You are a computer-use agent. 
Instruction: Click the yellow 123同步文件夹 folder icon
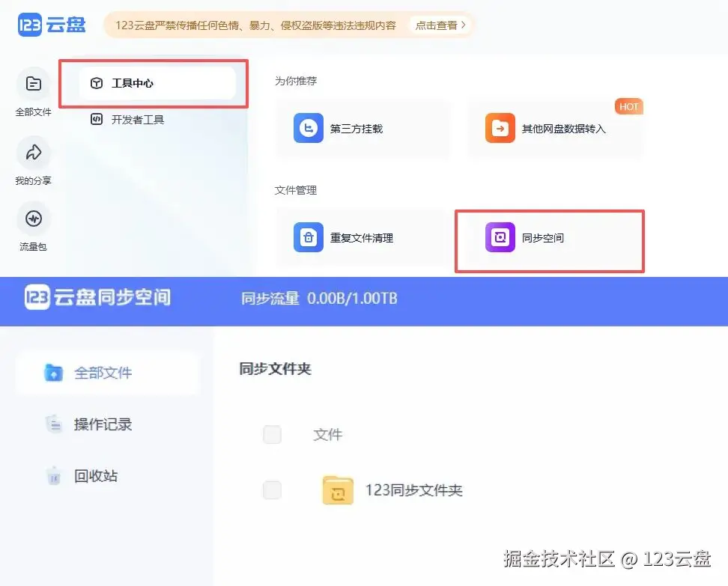[338, 490]
